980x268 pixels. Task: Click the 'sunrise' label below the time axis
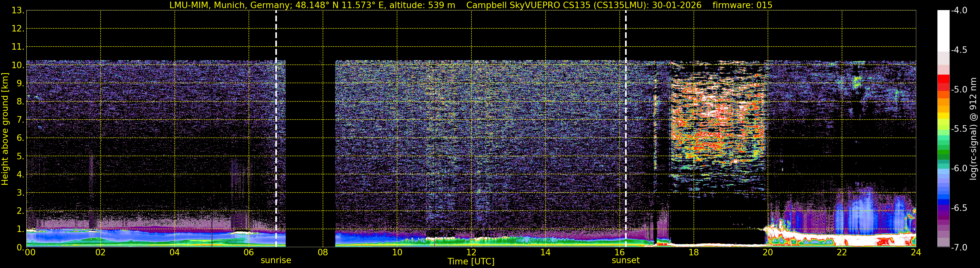276,261
